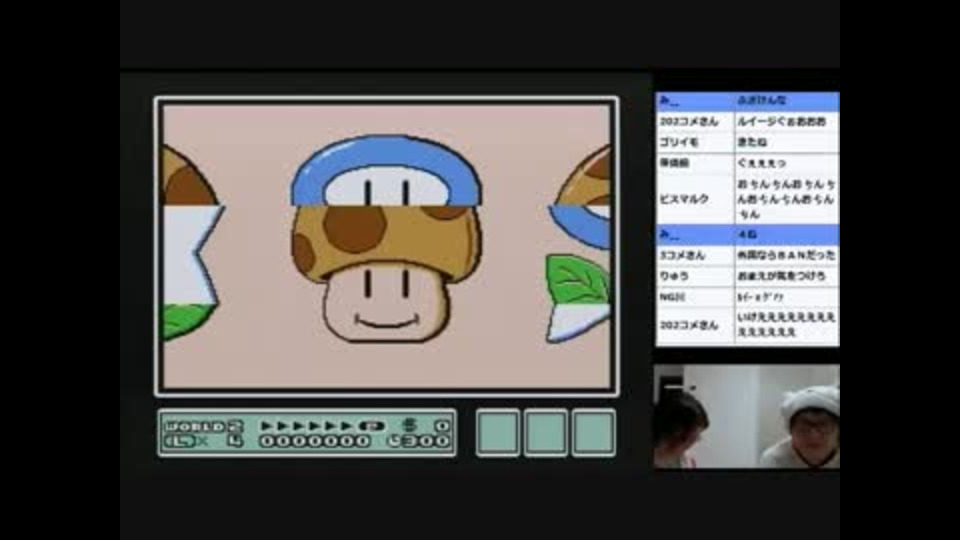The width and height of the screenshot is (960, 540).
Task: Click the coin dollar symbol in HUD
Action: 408,425
